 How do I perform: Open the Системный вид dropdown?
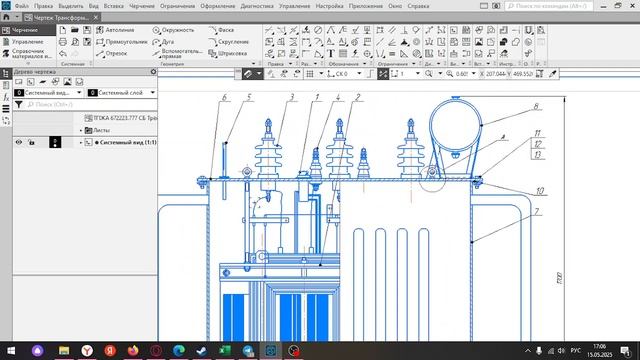[79, 93]
